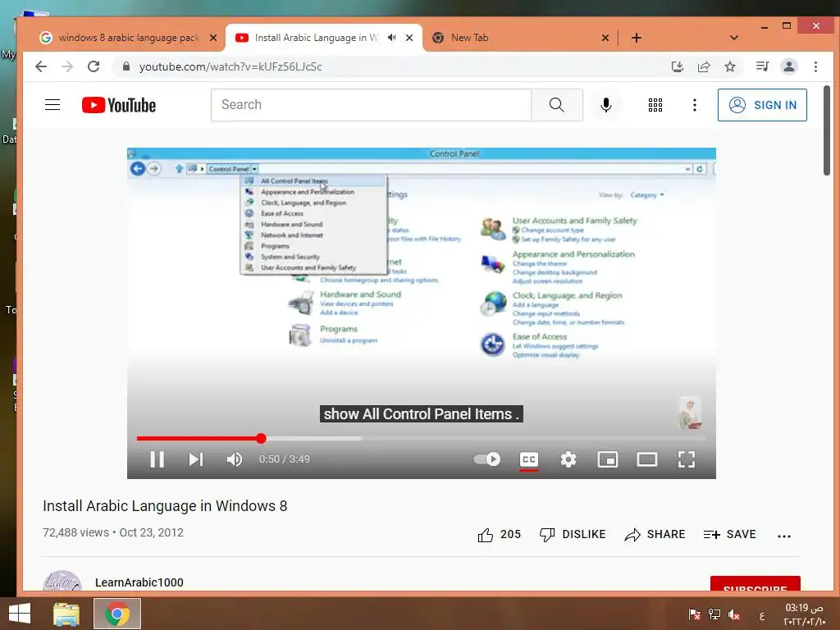Open media controls icon in Chrome toolbar

click(762, 66)
